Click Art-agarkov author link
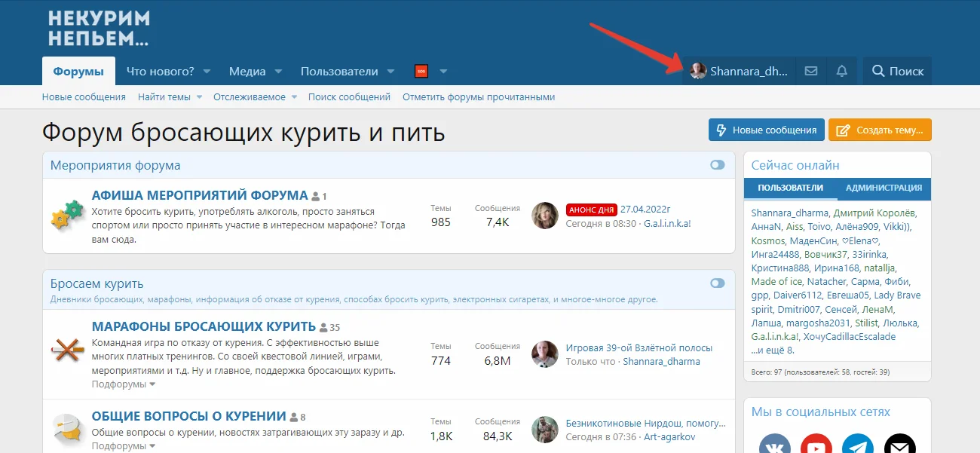Image resolution: width=980 pixels, height=453 pixels. point(669,436)
